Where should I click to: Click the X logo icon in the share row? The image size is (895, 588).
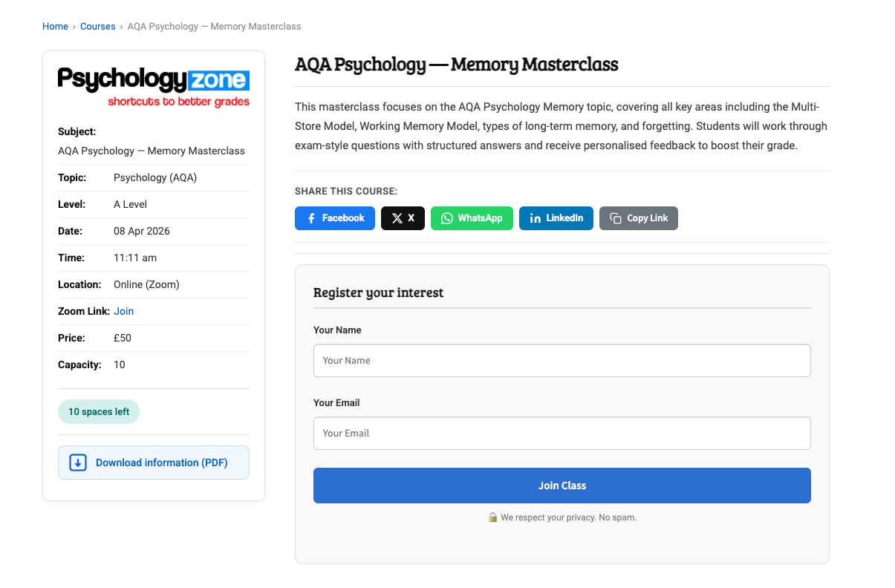397,218
